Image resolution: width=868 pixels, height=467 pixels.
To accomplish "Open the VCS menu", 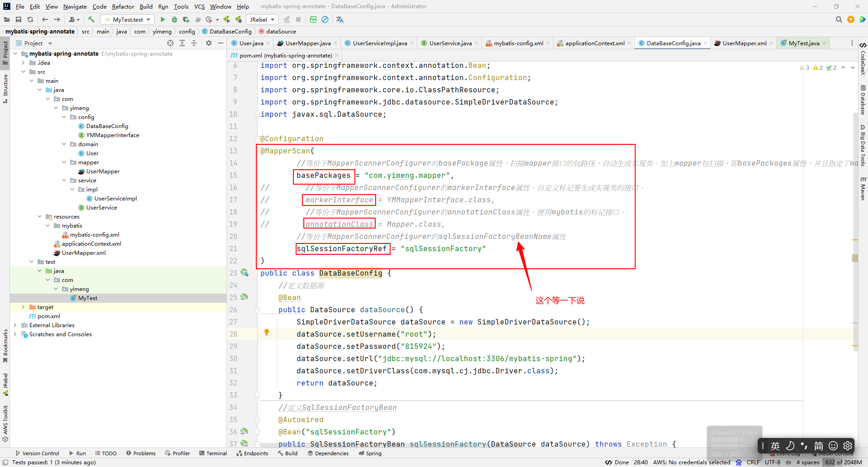I will click(x=199, y=6).
